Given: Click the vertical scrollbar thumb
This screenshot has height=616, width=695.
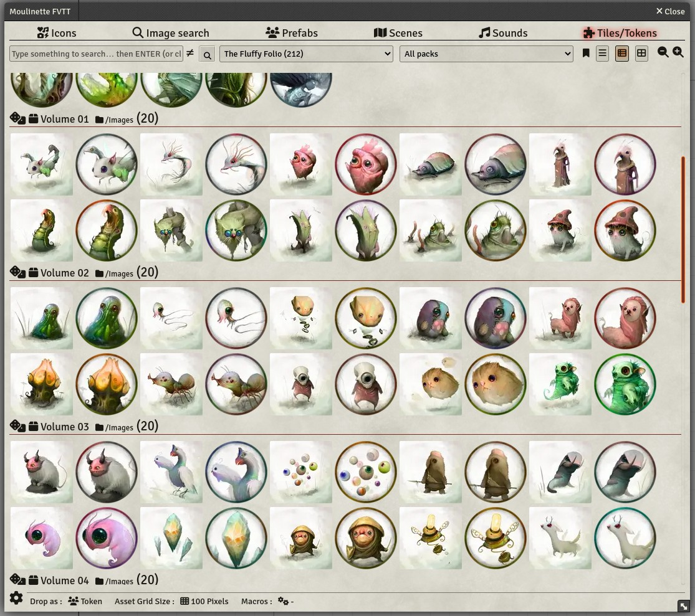Looking at the screenshot, I should (683, 229).
